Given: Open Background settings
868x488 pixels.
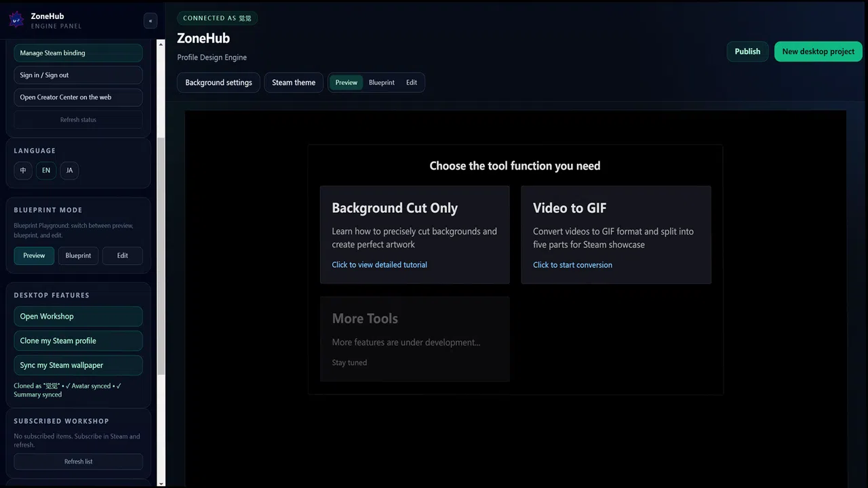Looking at the screenshot, I should pos(218,83).
